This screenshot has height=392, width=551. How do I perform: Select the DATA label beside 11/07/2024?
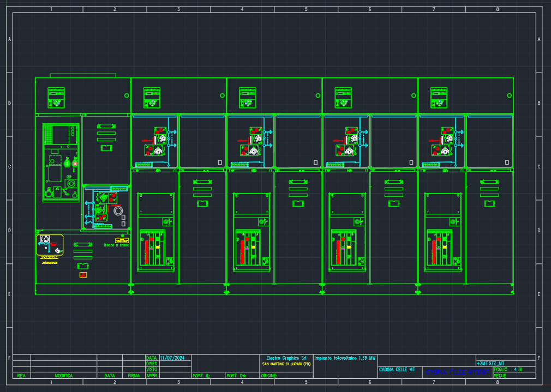(152, 358)
